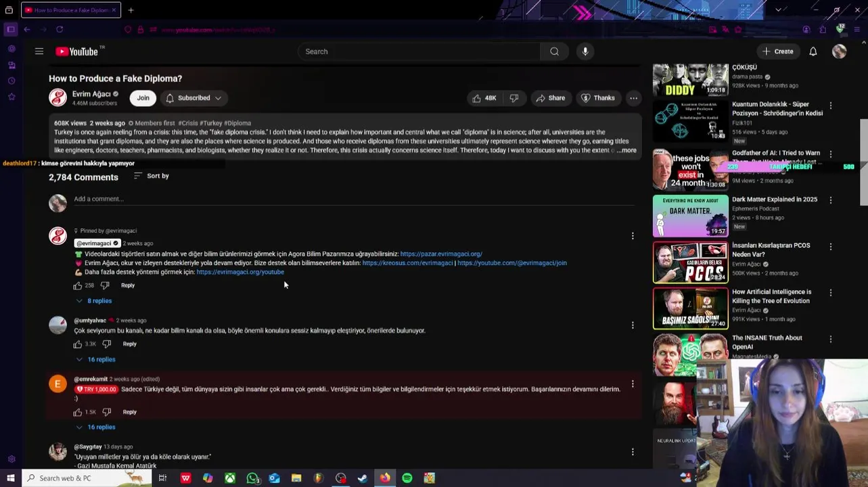Reload the page in the browser toolbar

point(60,30)
